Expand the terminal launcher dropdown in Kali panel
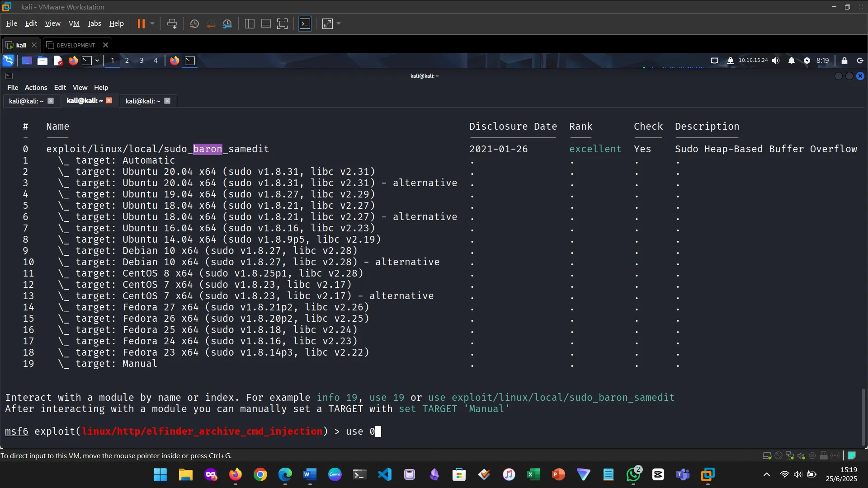Screen dimensions: 868x488 [x=97, y=61]
